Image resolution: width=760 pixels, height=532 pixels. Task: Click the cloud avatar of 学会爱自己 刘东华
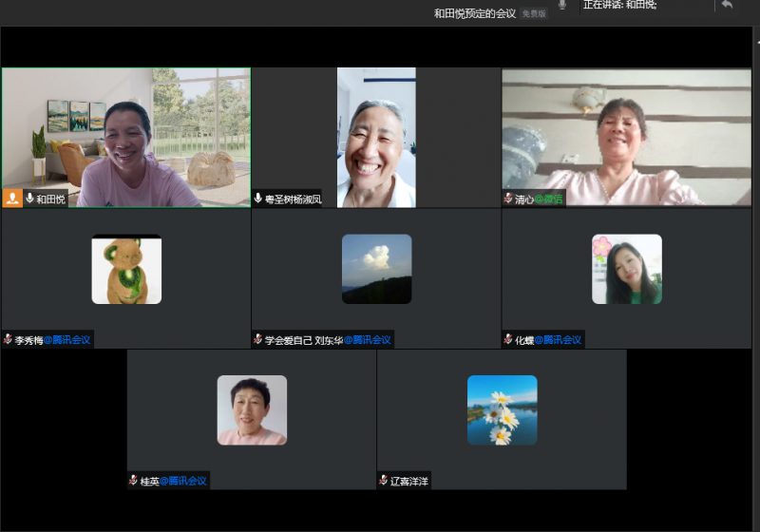[376, 269]
